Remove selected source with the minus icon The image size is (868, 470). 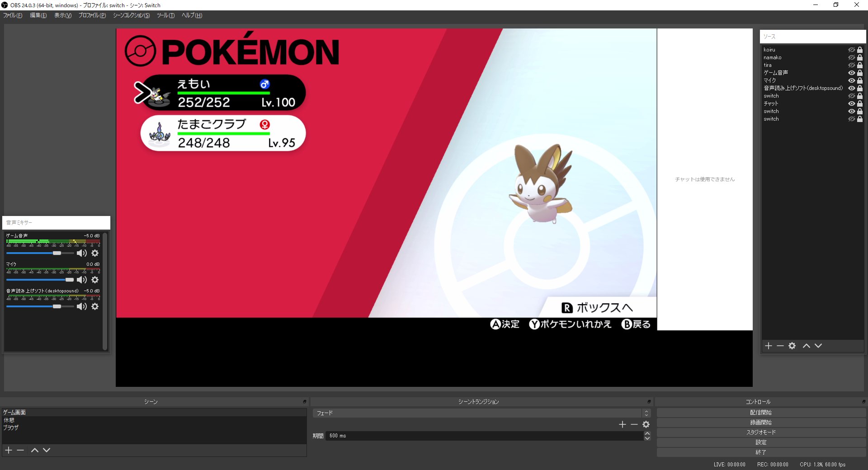pos(780,346)
